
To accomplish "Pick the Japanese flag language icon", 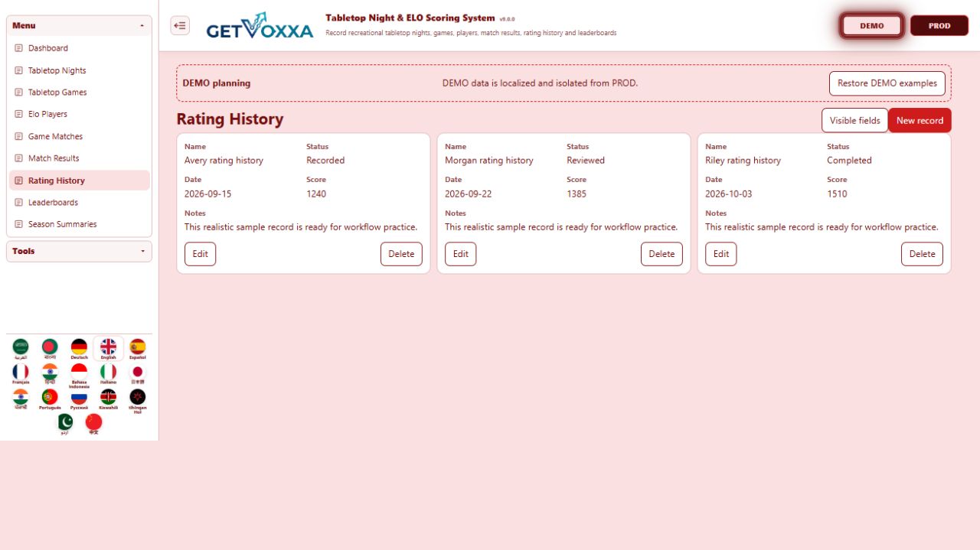I will pos(138,374).
